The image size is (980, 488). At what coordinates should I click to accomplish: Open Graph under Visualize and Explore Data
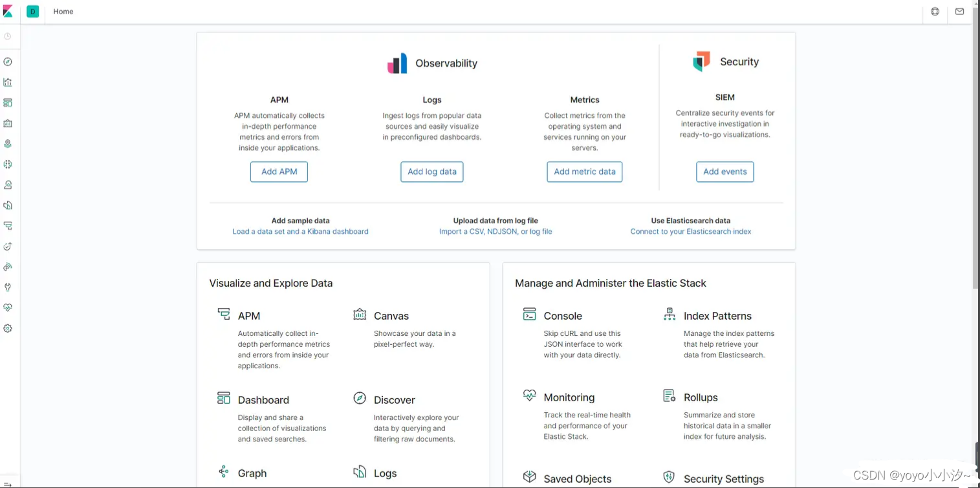click(252, 473)
